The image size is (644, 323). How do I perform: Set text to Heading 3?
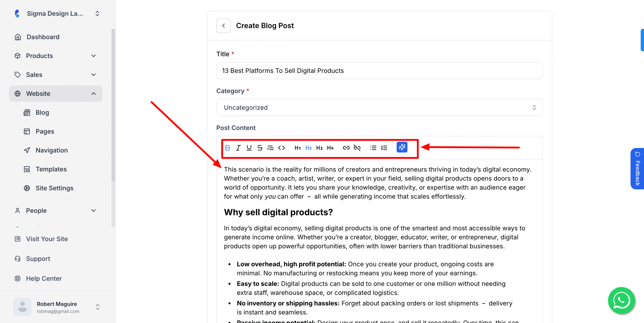point(319,148)
